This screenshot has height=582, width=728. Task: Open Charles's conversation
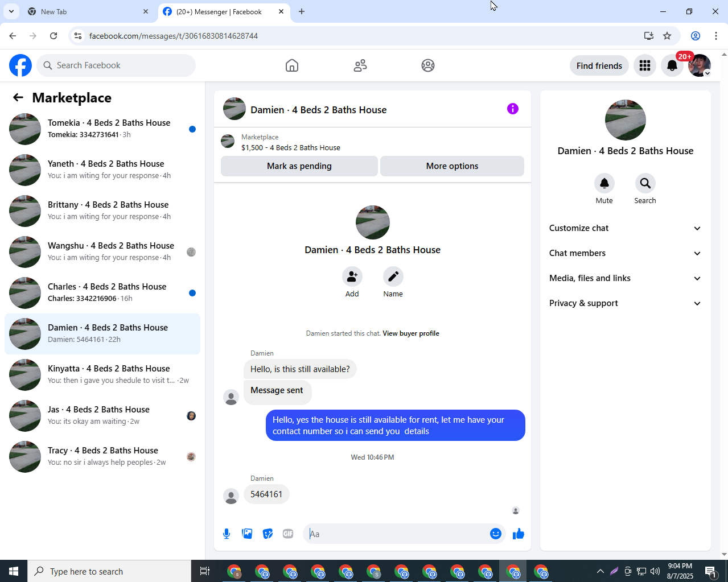pos(102,293)
